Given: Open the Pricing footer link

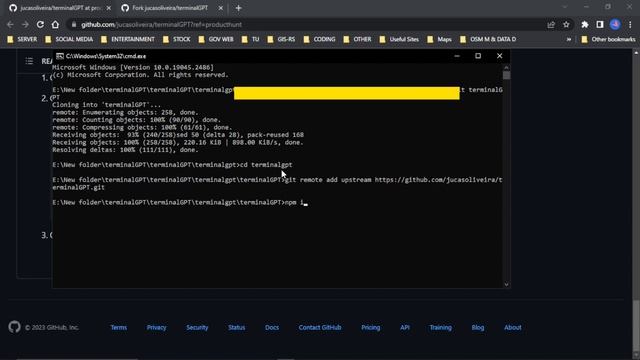Looking at the screenshot, I should click(371, 327).
